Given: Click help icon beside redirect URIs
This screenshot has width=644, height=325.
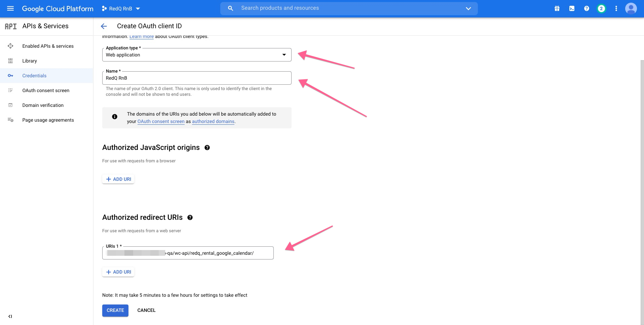Looking at the screenshot, I should pos(190,217).
